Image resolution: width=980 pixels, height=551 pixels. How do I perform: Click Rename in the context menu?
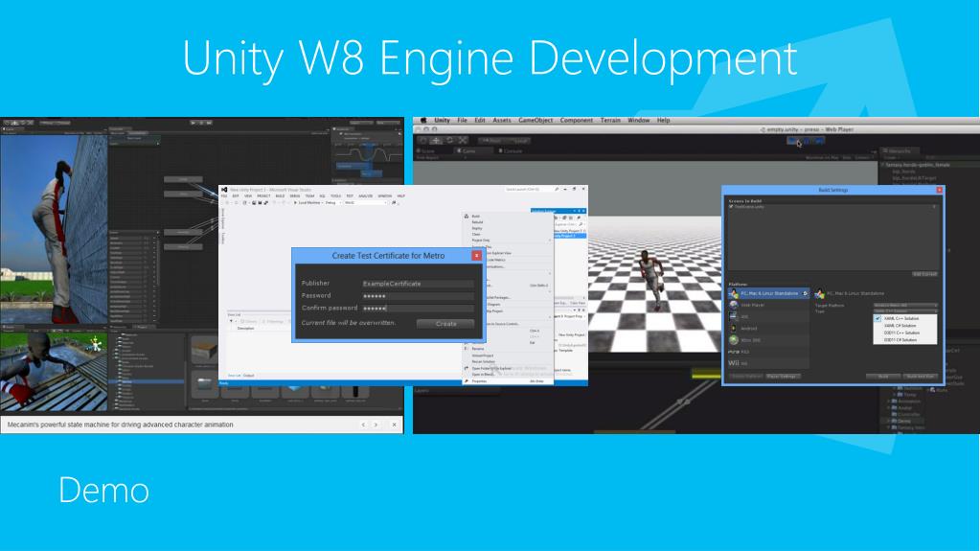[477, 349]
